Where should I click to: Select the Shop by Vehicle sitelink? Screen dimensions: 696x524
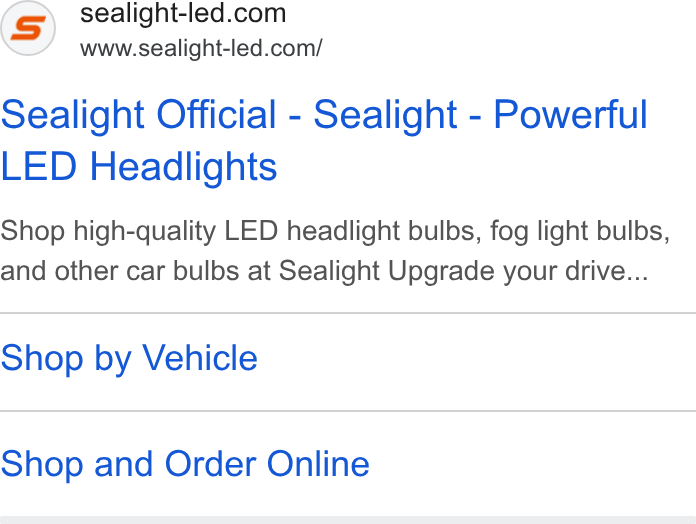tap(129, 358)
